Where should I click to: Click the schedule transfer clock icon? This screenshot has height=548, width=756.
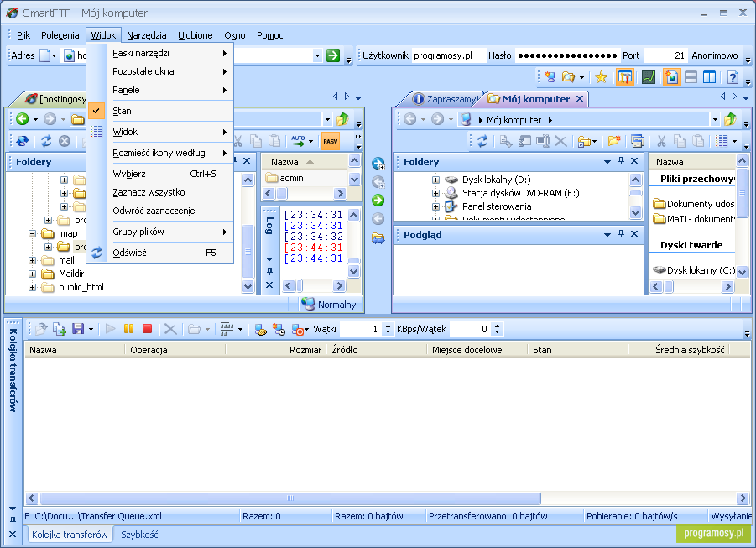click(x=279, y=329)
